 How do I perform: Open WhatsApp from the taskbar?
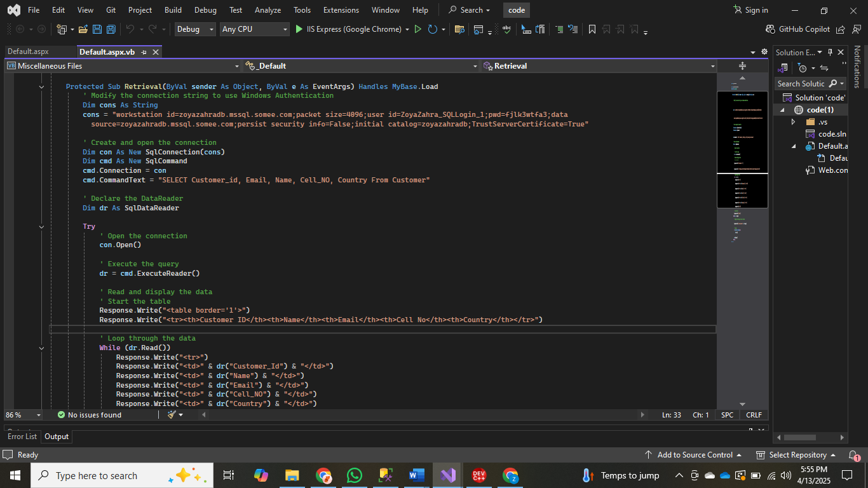pyautogui.click(x=354, y=475)
